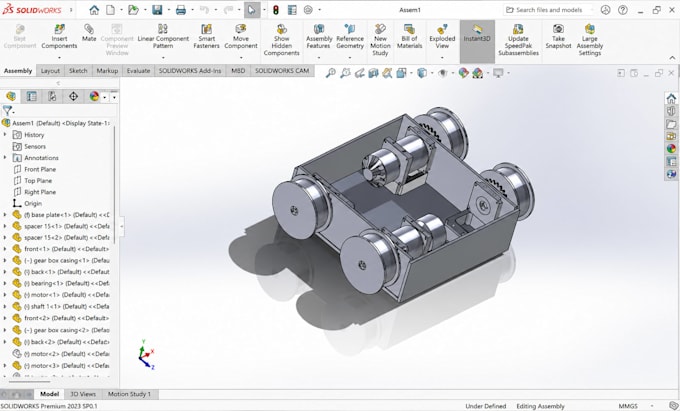Select the Model bottom tab
Screen dimensions: 680x411
(x=49, y=394)
